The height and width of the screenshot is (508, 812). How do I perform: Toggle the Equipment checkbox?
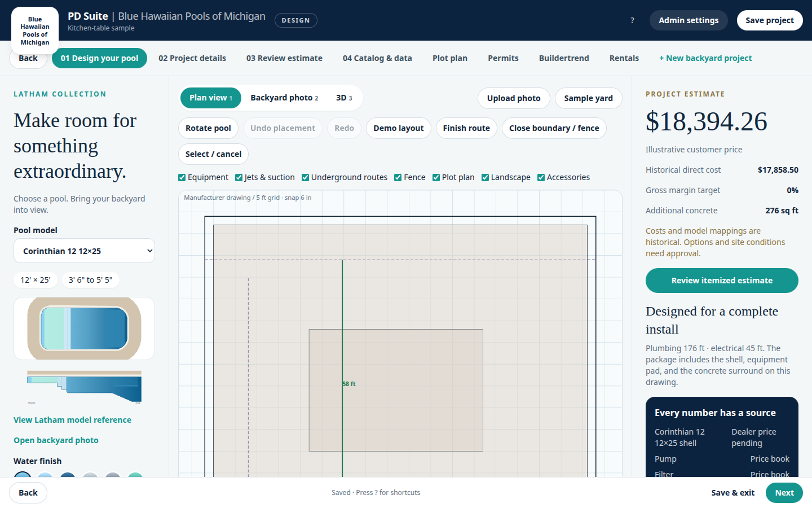(182, 177)
